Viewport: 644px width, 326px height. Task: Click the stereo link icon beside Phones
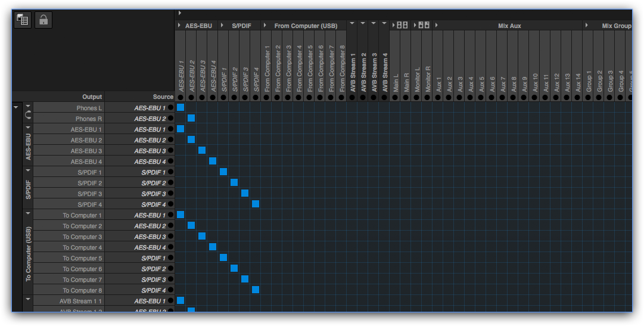tap(28, 113)
